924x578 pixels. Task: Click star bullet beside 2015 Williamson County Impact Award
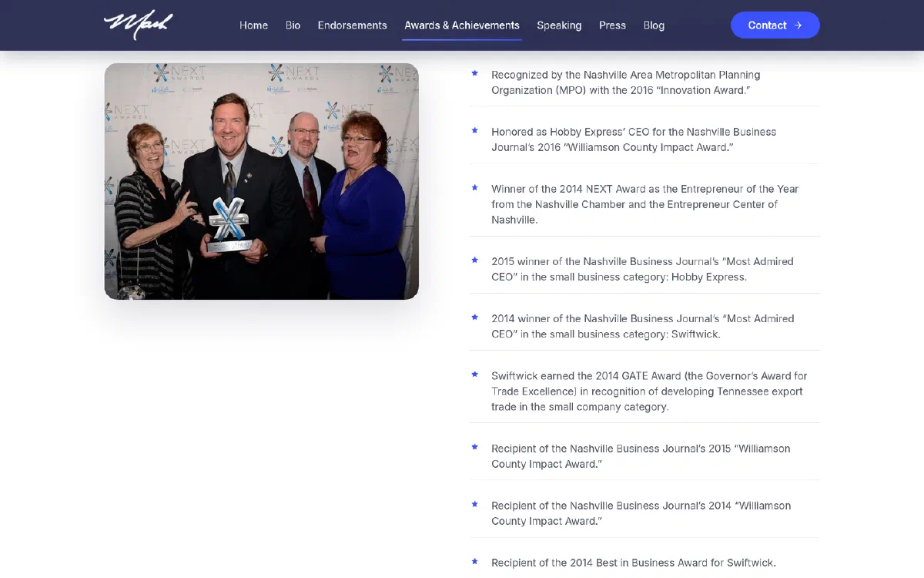(474, 447)
